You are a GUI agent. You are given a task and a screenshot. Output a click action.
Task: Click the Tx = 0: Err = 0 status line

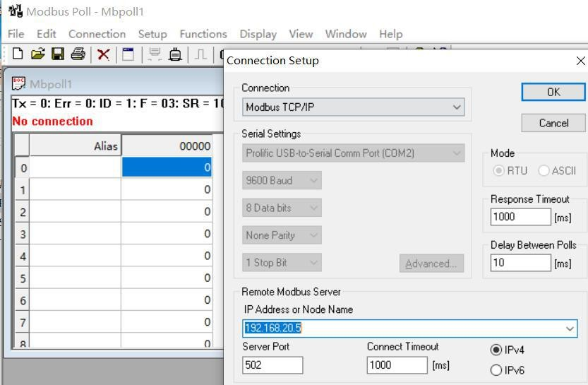click(117, 103)
